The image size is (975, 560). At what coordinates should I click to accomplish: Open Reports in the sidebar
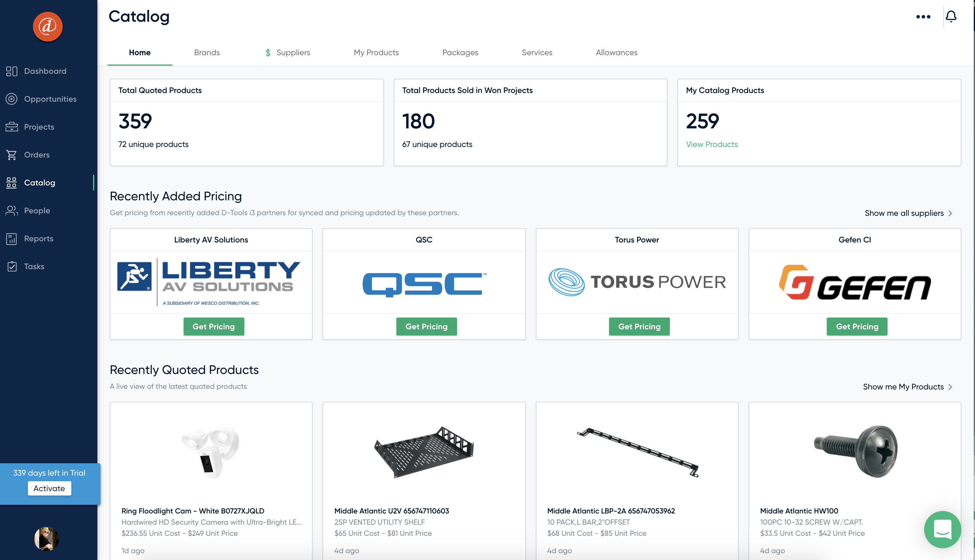29,238
